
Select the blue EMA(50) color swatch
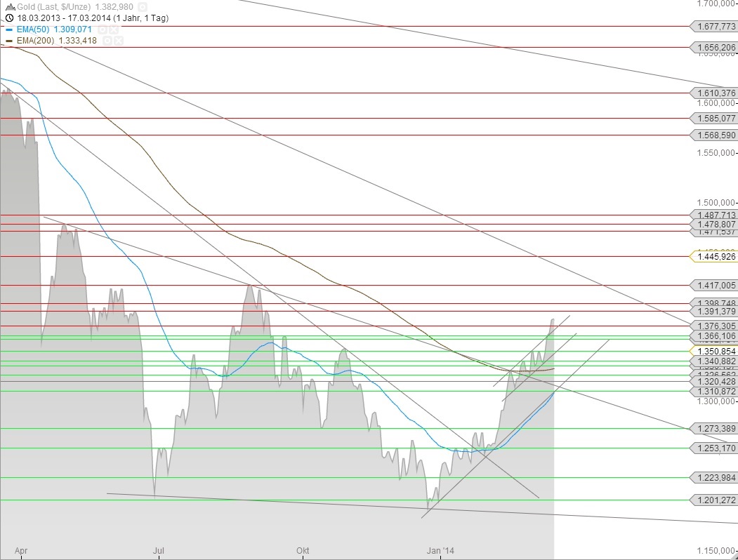tap(8, 31)
